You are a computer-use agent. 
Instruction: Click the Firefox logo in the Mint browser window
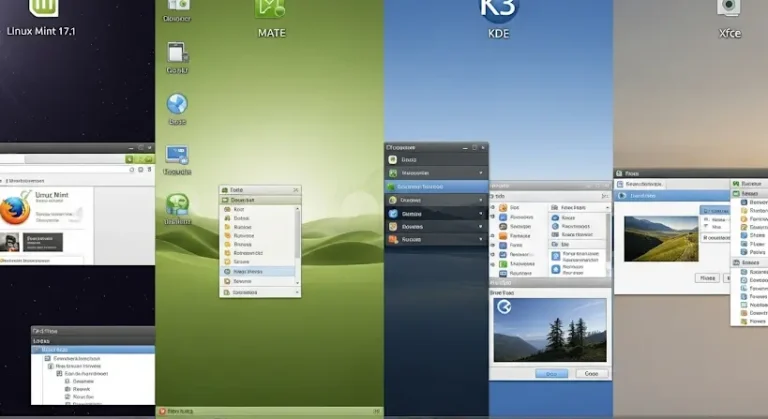click(15, 209)
